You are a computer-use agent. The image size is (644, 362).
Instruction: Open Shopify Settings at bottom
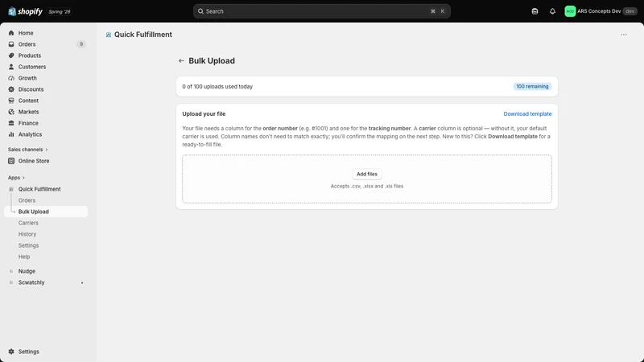click(29, 352)
